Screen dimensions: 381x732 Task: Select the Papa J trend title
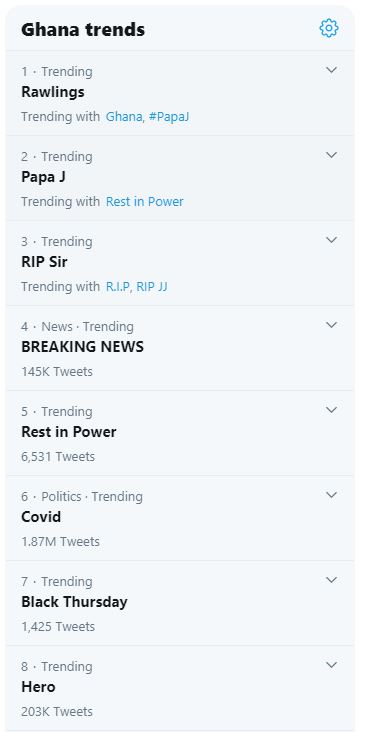43,177
